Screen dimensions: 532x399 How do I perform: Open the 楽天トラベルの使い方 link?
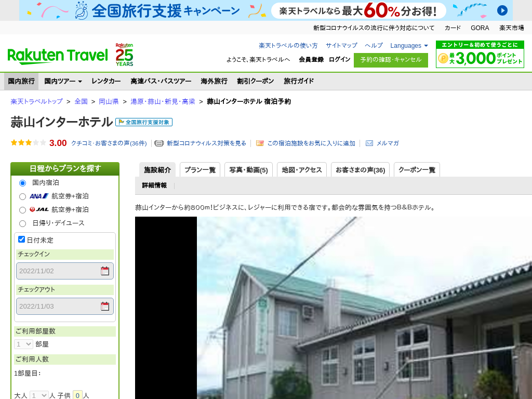(x=288, y=46)
